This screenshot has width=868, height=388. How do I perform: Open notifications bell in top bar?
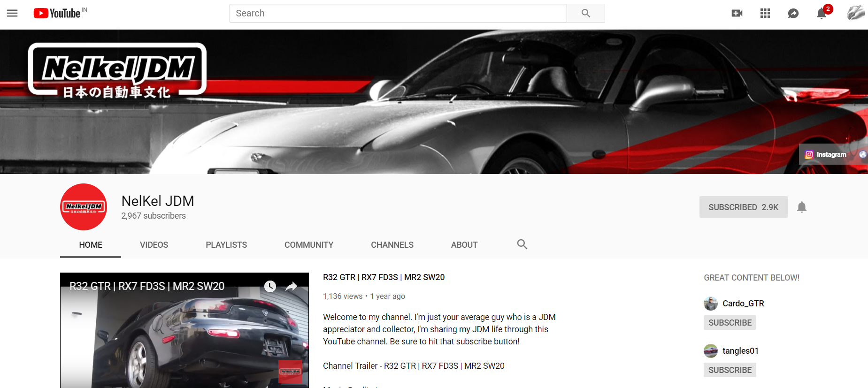point(822,13)
